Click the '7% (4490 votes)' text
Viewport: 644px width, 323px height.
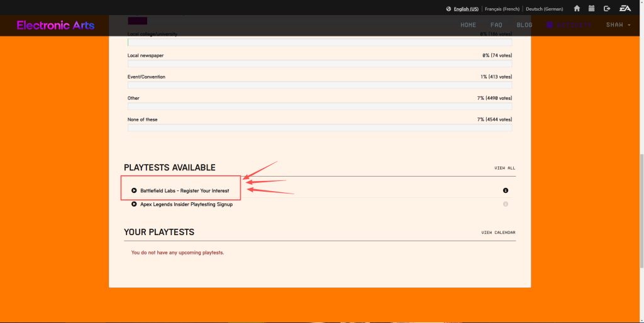point(494,98)
